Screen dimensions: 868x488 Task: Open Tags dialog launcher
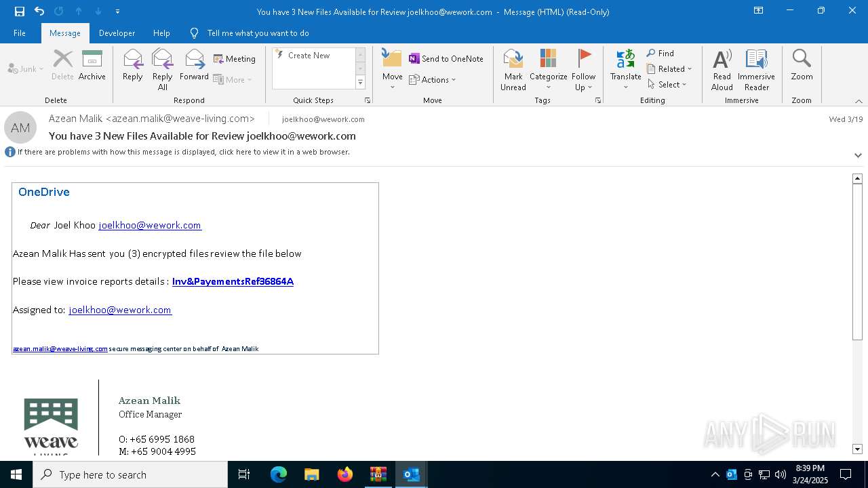point(598,100)
